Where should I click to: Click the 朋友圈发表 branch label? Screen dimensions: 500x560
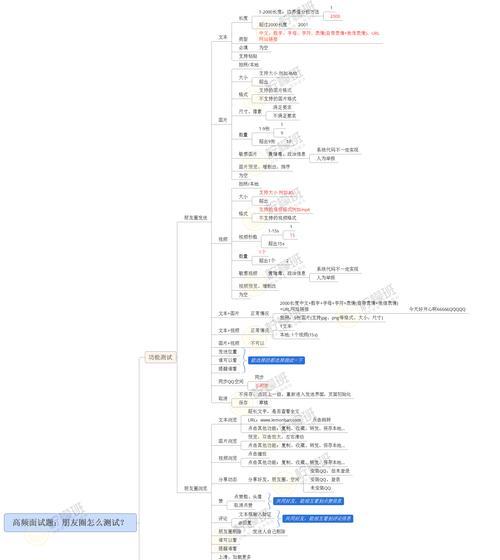[x=195, y=218]
